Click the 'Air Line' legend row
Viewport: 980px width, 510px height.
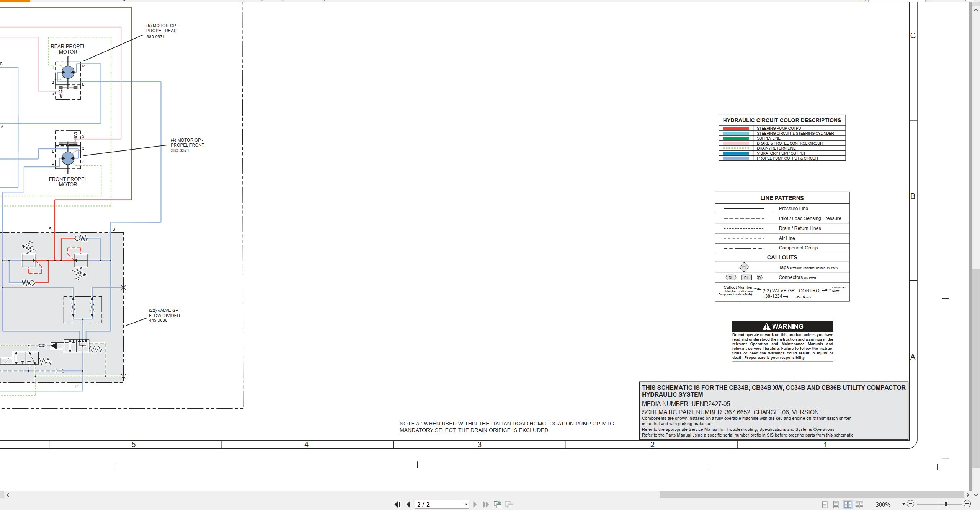pos(782,238)
